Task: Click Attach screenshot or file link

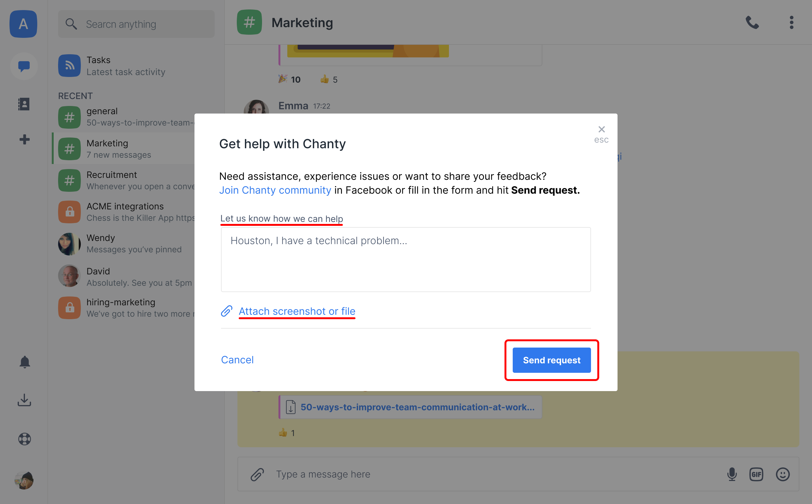Action: pos(297,311)
